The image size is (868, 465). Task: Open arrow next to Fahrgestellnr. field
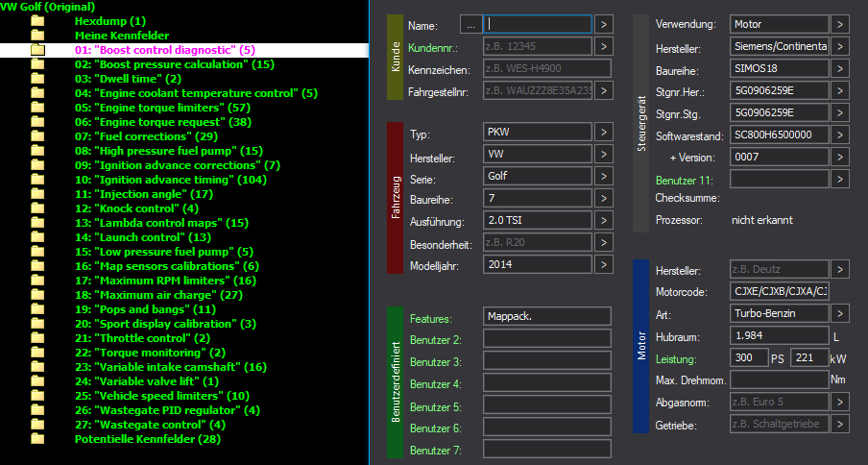pyautogui.click(x=604, y=90)
